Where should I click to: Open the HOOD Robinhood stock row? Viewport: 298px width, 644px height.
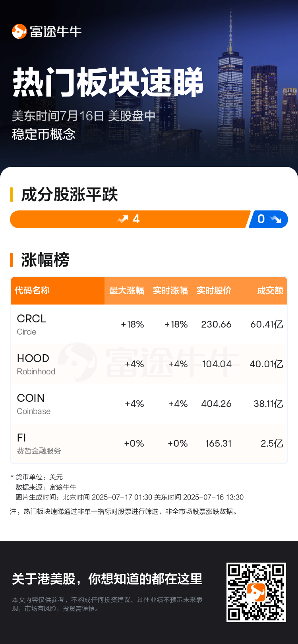[x=149, y=364]
